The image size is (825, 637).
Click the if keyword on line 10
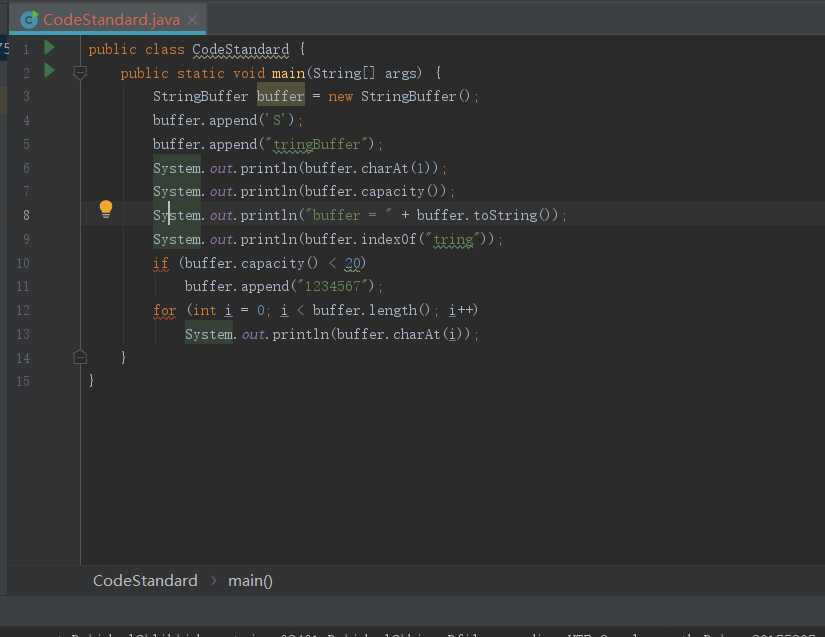coord(161,263)
